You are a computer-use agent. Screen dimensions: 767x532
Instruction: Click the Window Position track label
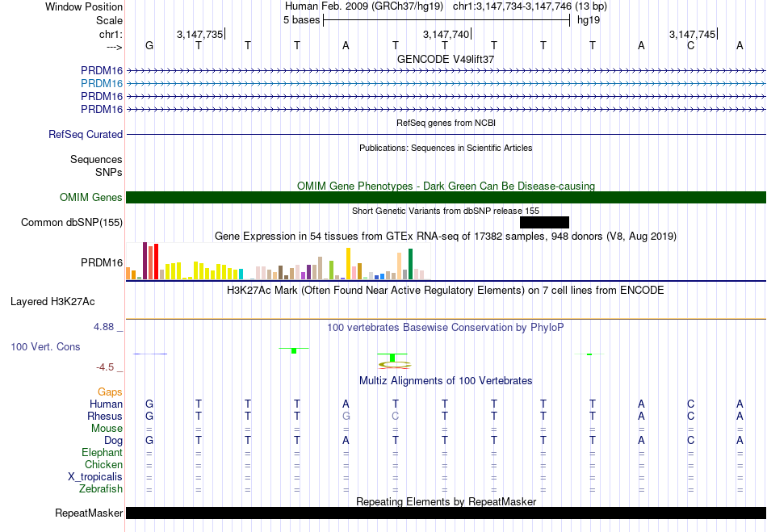tap(84, 6)
